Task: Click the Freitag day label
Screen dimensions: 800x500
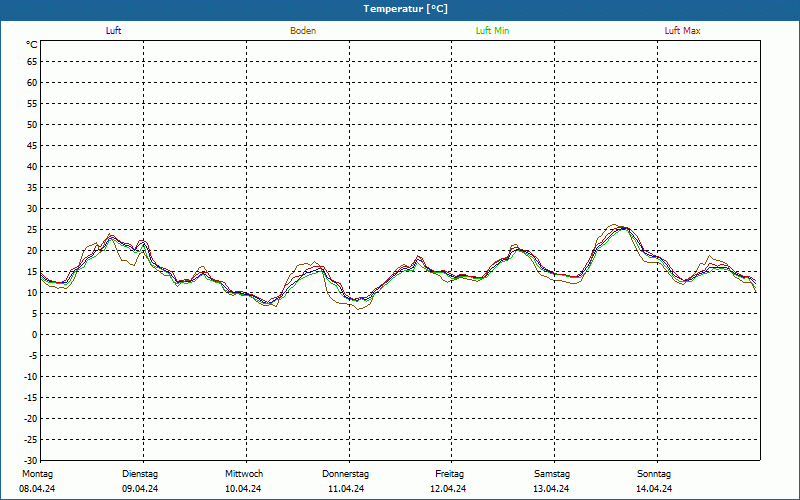Action: (449, 474)
